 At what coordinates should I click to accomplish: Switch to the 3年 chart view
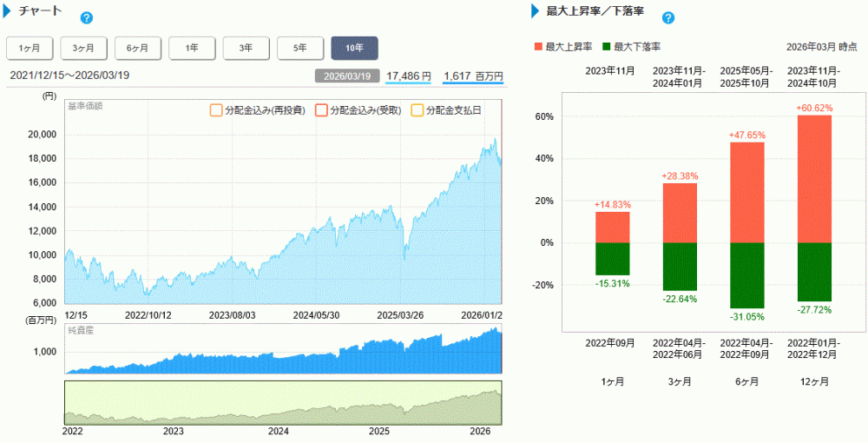[246, 48]
